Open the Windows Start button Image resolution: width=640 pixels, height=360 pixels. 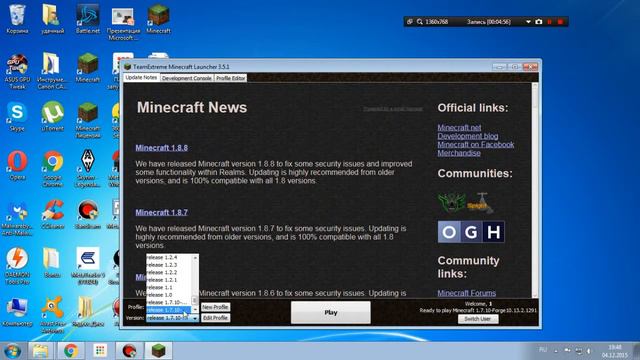[x=12, y=351]
